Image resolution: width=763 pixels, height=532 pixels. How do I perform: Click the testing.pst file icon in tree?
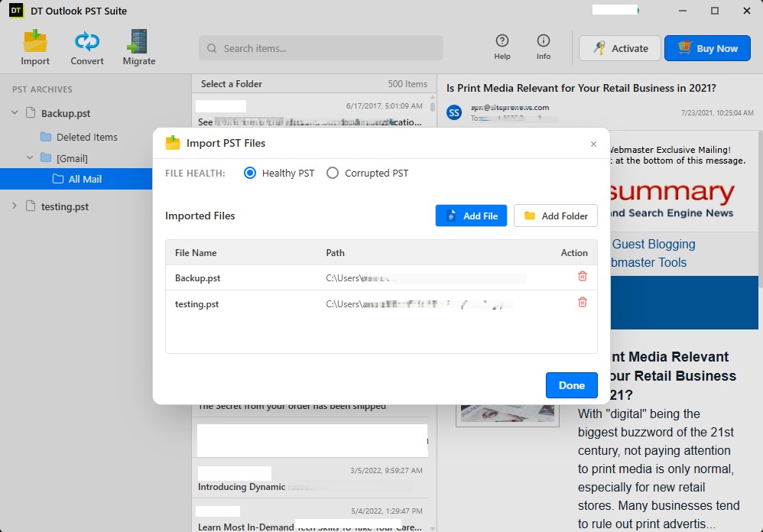point(31,206)
